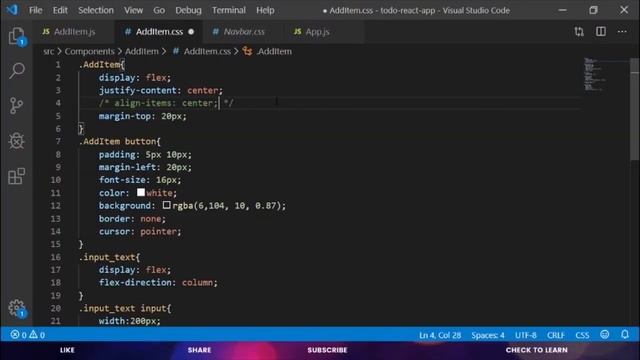Click the Components breadcrumb segment
The image size is (640, 360).
tap(89, 51)
